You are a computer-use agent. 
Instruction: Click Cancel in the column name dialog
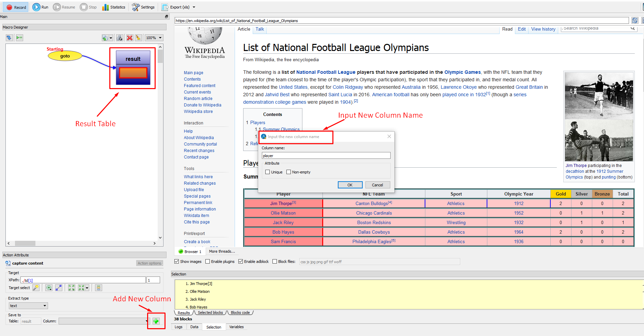tap(377, 185)
